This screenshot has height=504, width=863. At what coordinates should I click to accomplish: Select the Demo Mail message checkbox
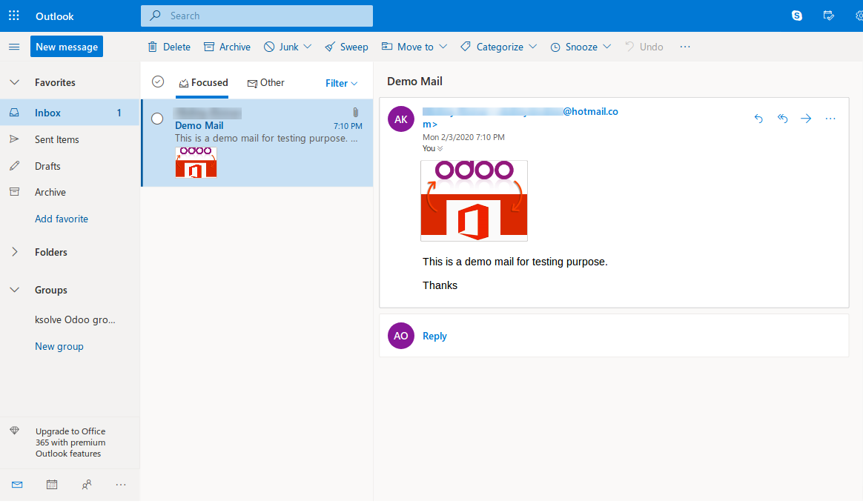[x=157, y=119]
